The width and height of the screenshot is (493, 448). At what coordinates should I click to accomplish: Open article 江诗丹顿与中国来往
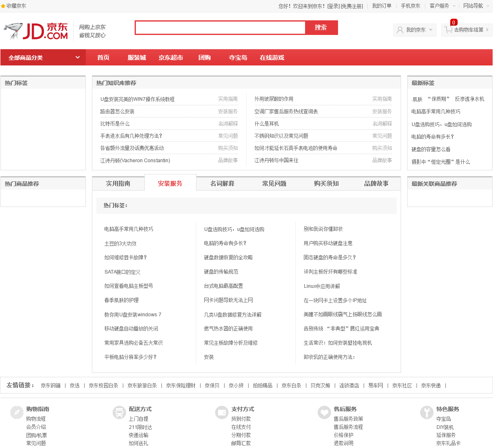coord(277,160)
